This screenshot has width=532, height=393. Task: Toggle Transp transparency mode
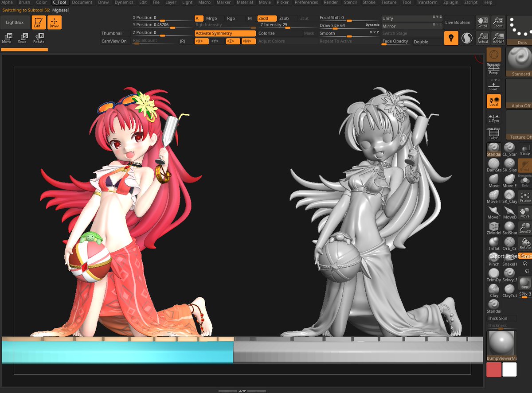point(525,150)
